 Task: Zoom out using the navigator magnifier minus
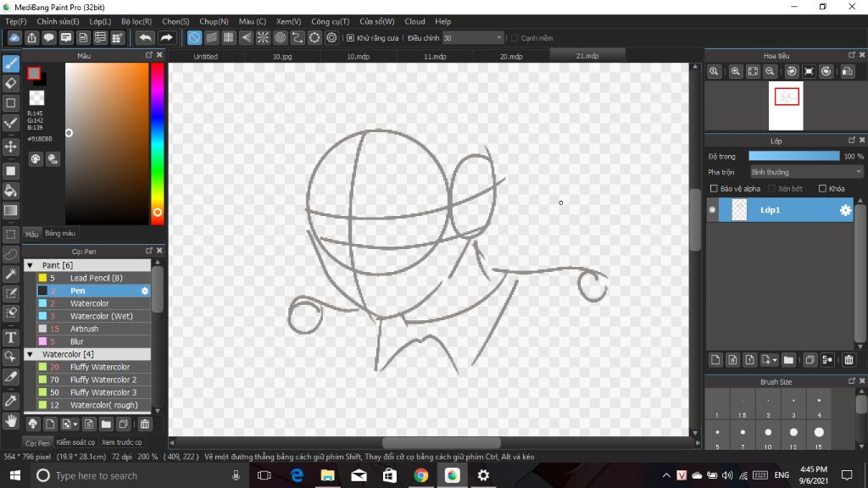click(x=770, y=71)
